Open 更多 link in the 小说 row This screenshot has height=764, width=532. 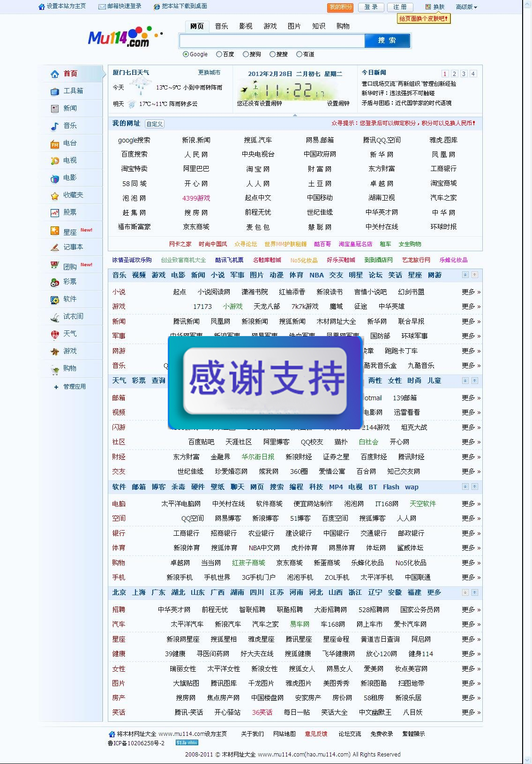click(471, 292)
